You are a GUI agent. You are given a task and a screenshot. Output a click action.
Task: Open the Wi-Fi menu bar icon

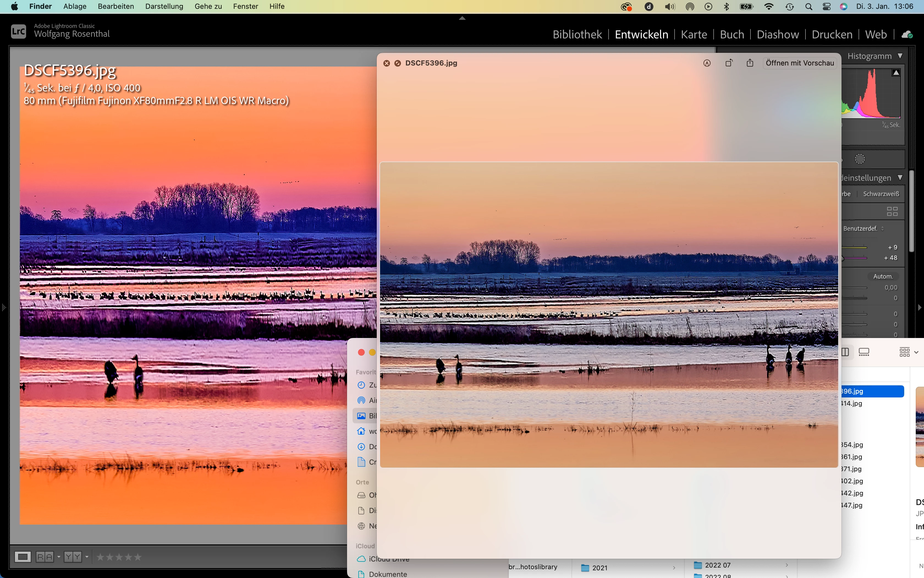769,7
